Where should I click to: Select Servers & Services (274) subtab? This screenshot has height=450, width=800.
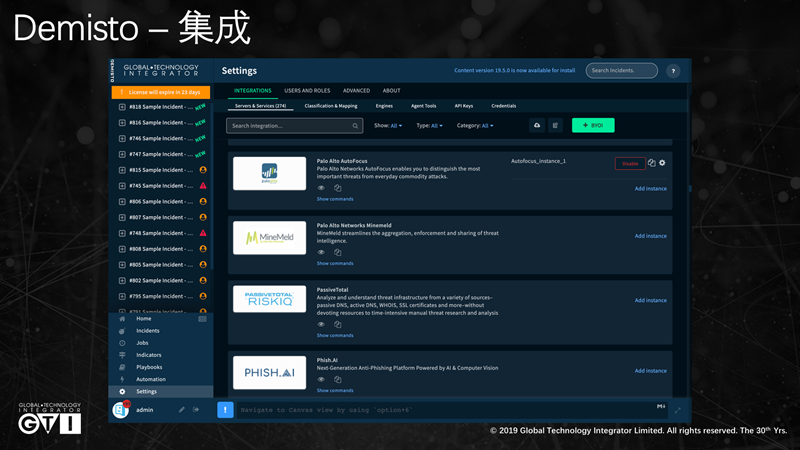(260, 106)
